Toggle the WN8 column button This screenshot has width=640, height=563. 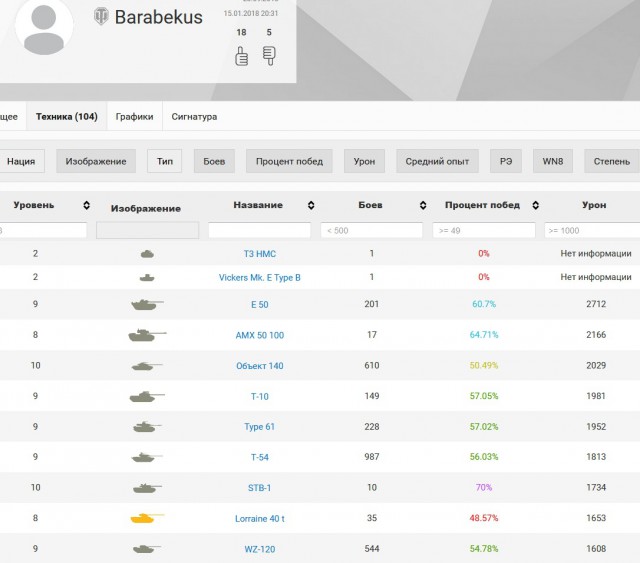click(553, 161)
